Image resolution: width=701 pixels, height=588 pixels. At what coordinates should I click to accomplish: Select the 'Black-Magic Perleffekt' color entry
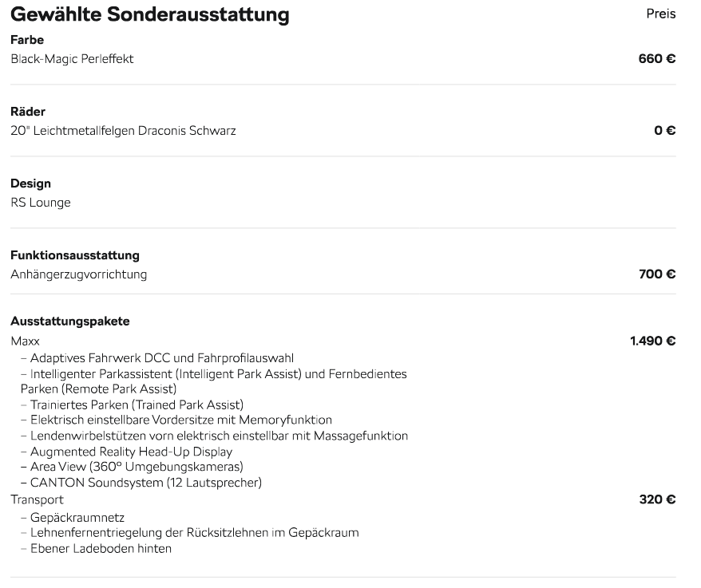pyautogui.click(x=72, y=58)
